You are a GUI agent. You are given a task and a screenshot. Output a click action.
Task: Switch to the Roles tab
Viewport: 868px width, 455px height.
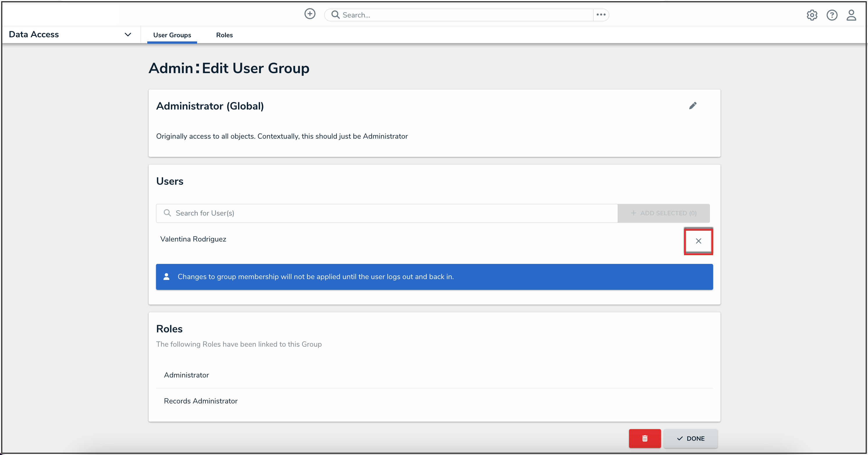pyautogui.click(x=224, y=35)
